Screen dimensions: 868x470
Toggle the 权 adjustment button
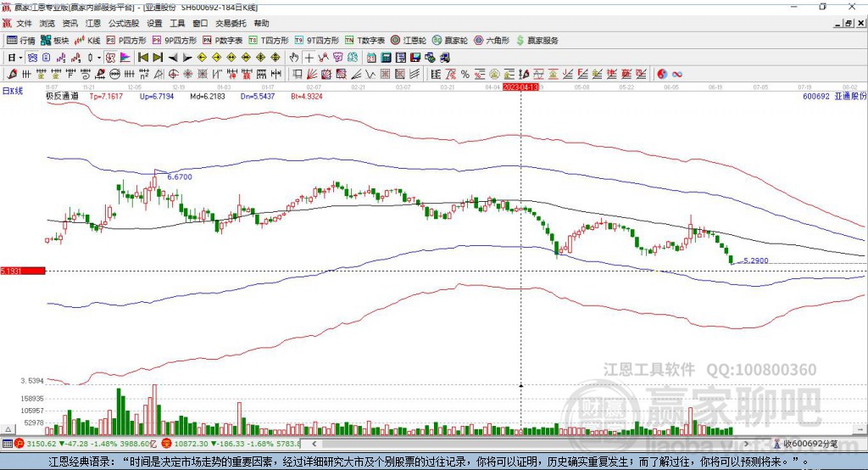tap(111, 58)
